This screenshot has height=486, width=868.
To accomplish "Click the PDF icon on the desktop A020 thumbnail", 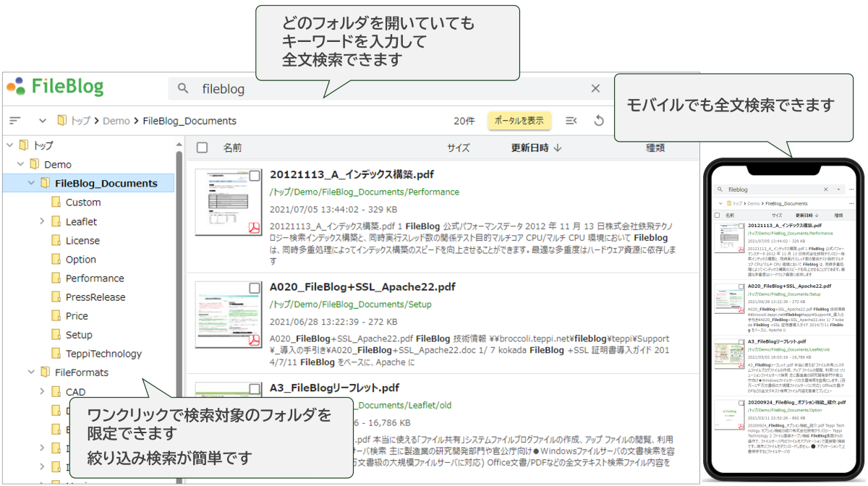I will [255, 340].
